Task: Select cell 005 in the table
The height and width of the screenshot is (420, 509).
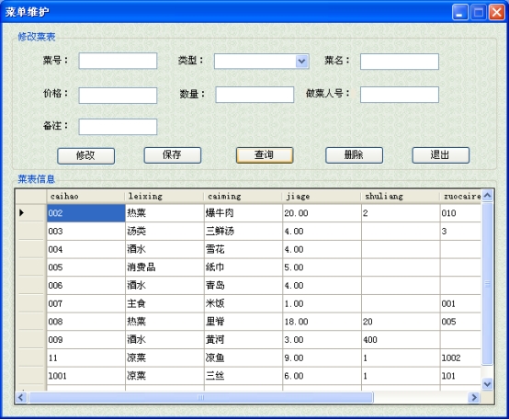Action: click(86, 267)
